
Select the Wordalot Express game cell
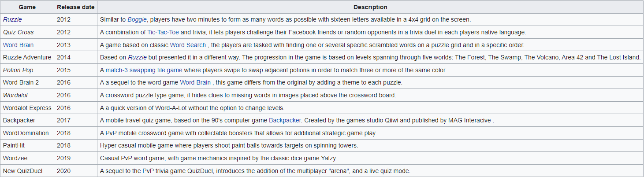coord(27,108)
